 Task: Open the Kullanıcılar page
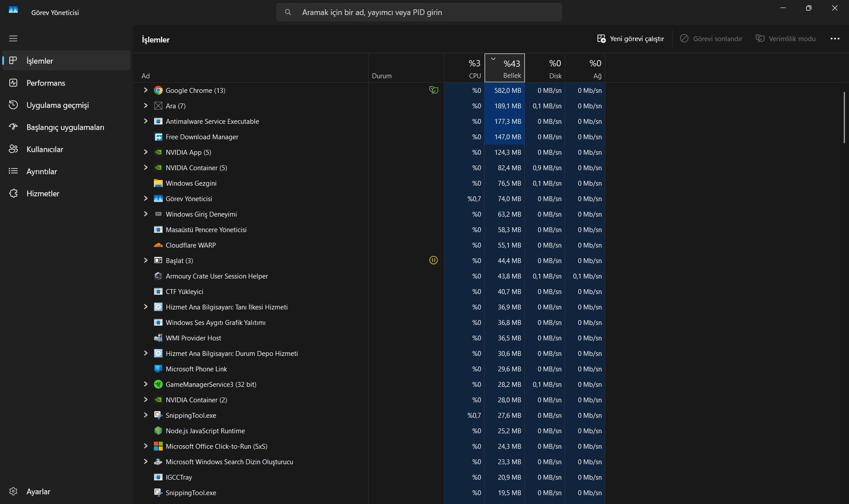(66, 149)
